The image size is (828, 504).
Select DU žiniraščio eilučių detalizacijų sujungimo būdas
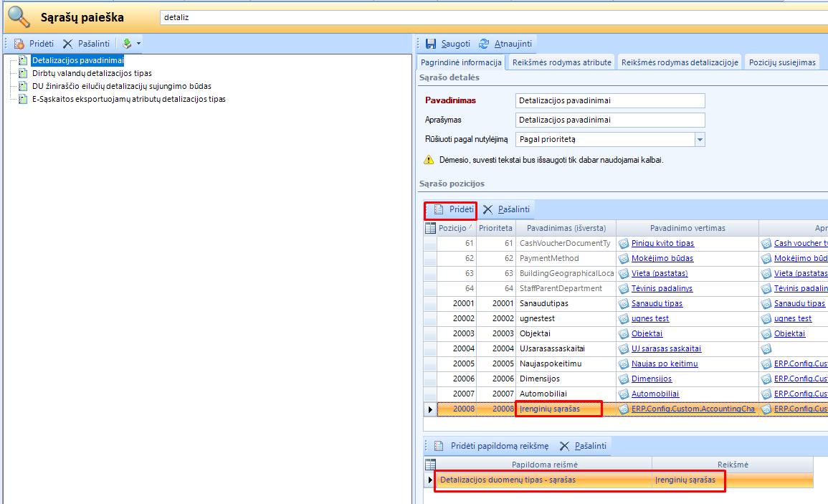(x=121, y=86)
